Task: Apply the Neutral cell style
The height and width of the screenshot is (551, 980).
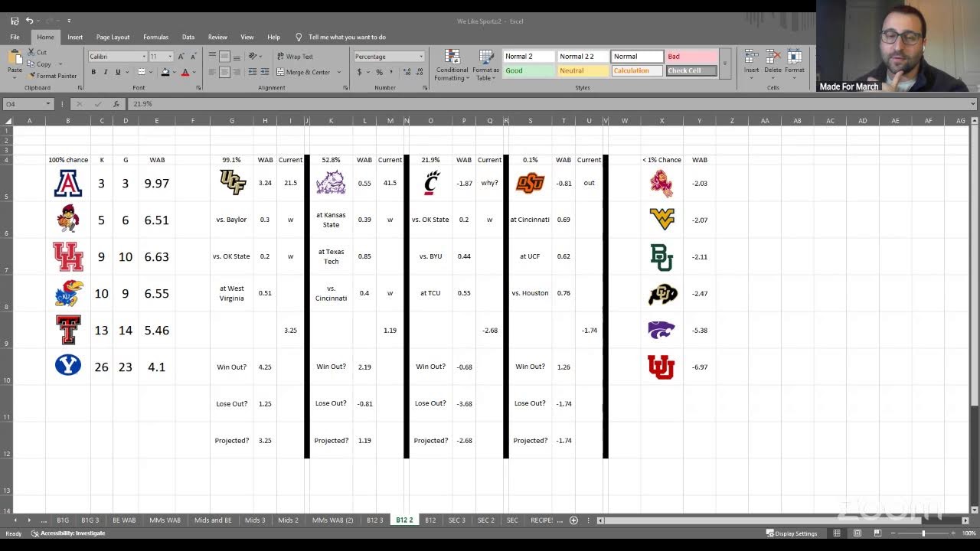Action: [583, 70]
